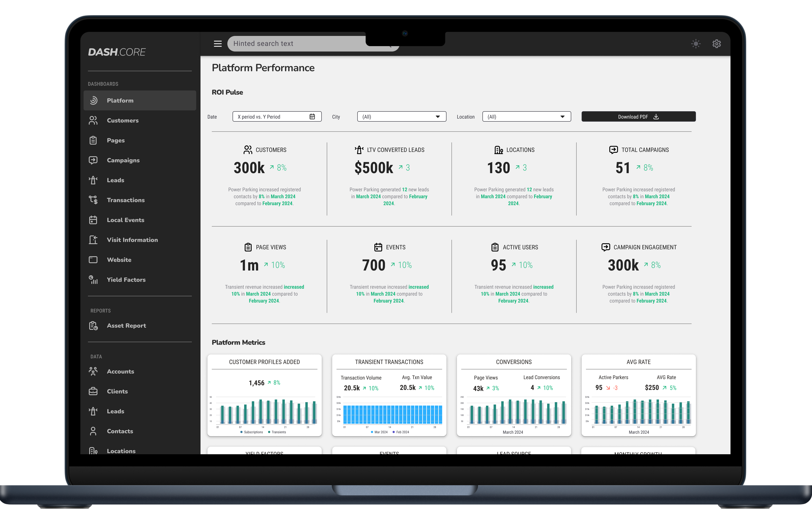This screenshot has width=812, height=509.
Task: Click calendar icon in Date field
Action: [x=312, y=116]
